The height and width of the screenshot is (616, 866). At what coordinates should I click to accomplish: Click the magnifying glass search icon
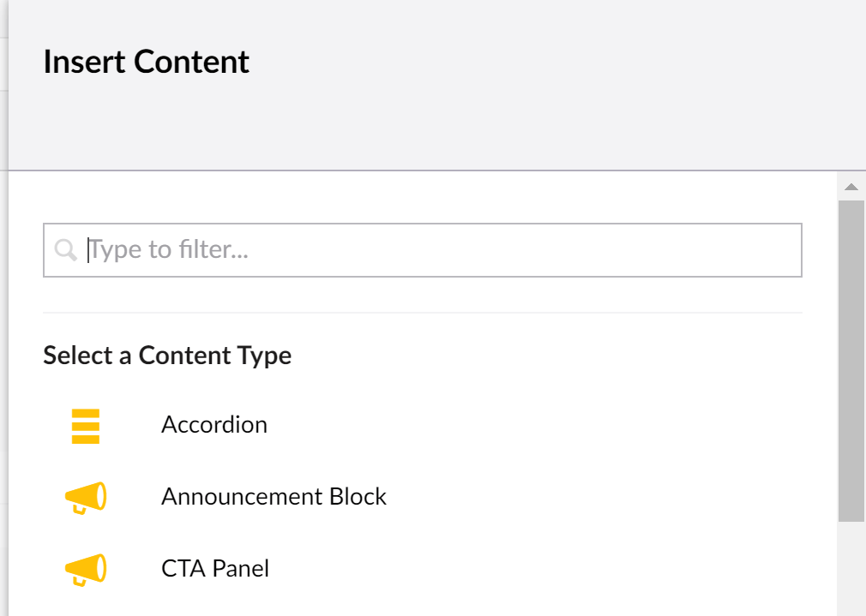click(65, 250)
